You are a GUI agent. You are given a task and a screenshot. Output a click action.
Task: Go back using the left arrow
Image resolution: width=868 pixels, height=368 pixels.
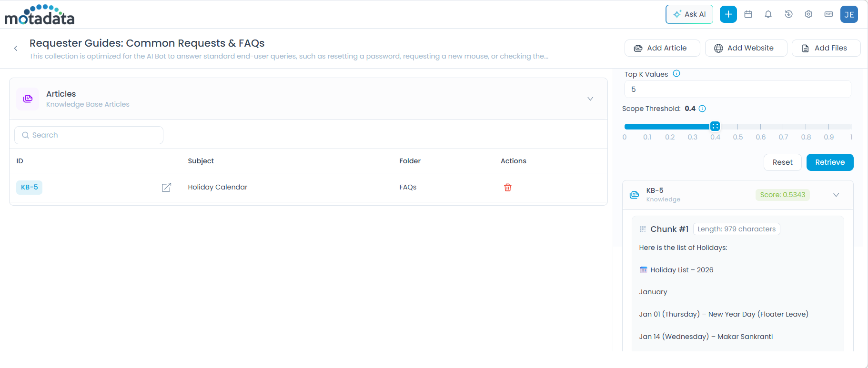[16, 48]
